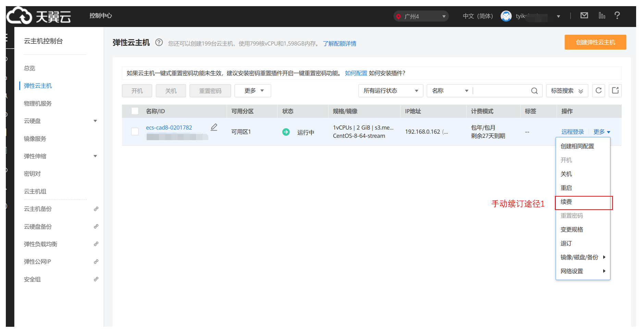Click the bar chart icon in header
The height and width of the screenshot is (335, 644).
click(602, 15)
